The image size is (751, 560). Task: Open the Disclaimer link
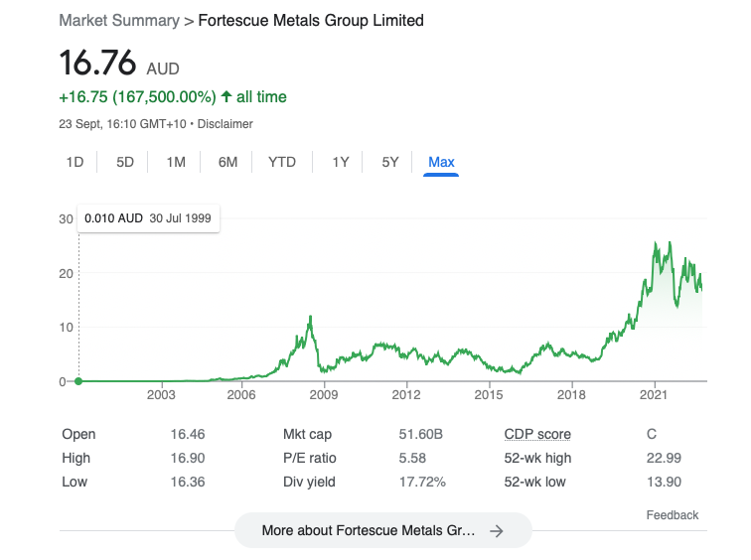(x=225, y=124)
